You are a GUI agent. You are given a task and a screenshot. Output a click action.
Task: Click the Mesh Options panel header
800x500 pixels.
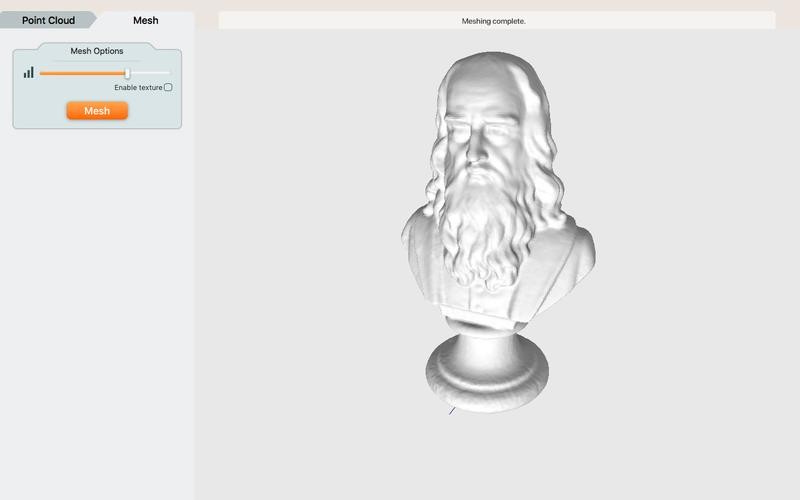click(x=97, y=51)
